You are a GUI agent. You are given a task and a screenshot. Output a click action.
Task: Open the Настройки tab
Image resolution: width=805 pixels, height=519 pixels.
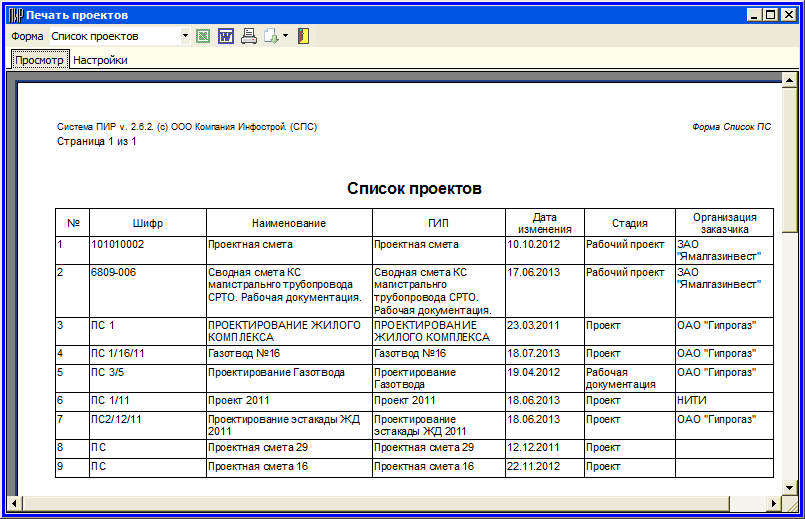click(100, 60)
